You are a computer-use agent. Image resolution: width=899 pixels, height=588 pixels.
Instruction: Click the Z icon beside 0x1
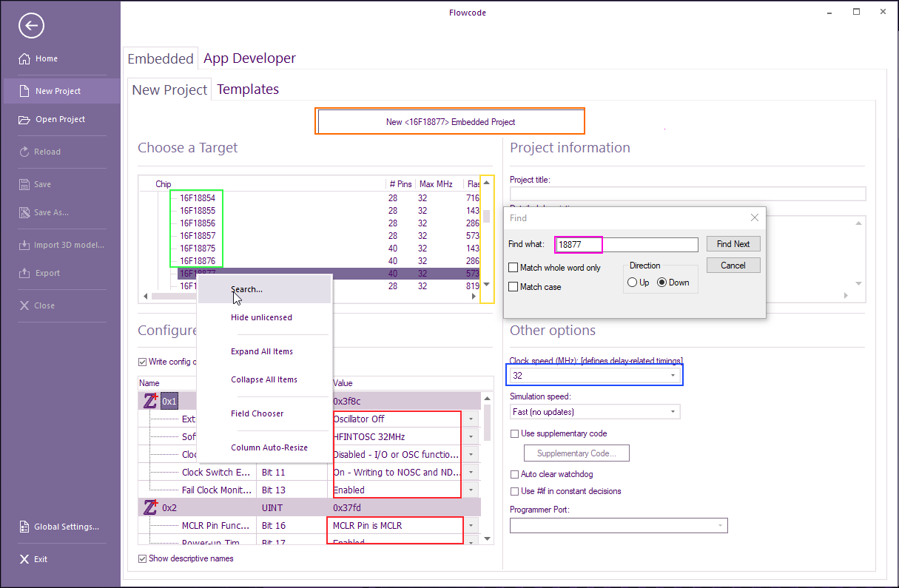[151, 401]
